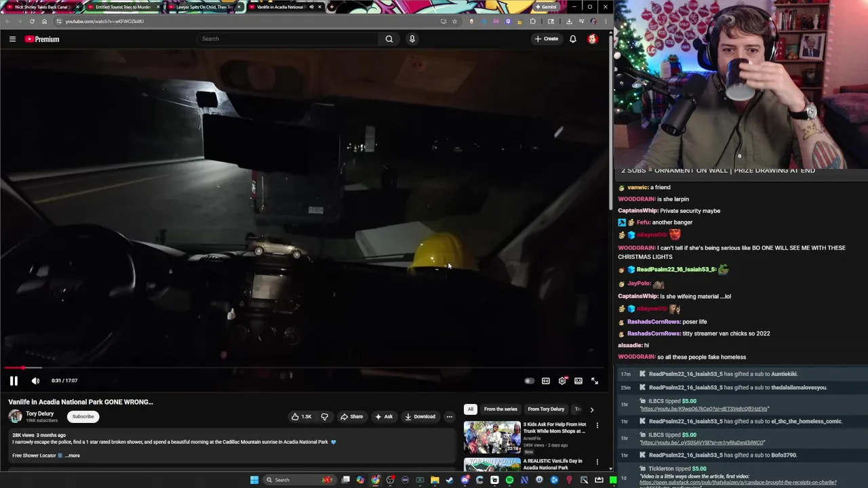
Task: Switch to Entitled Tourist Tries to Murder tab
Action: tap(122, 7)
